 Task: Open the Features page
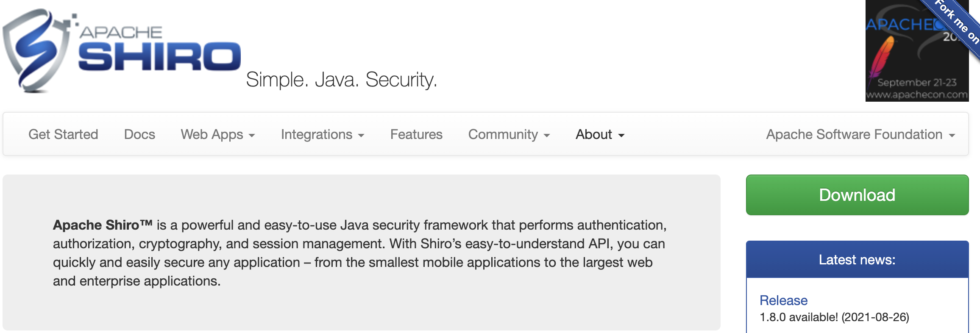[416, 134]
